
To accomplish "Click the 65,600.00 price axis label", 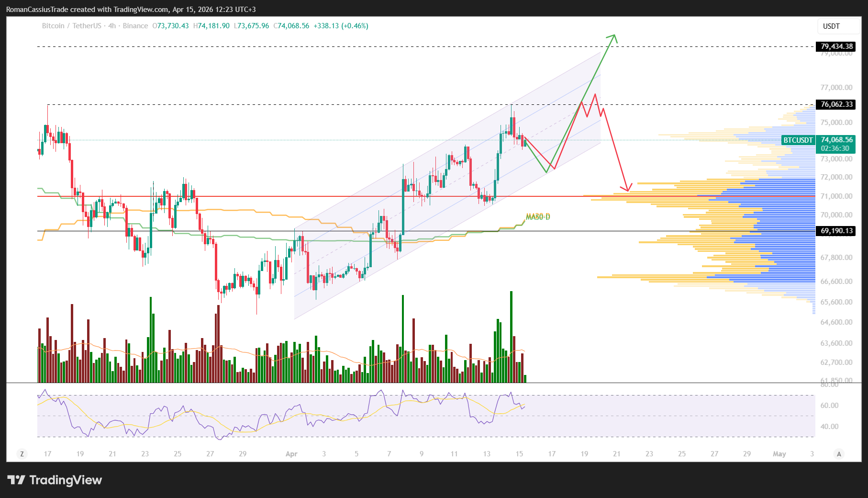I will point(836,302).
